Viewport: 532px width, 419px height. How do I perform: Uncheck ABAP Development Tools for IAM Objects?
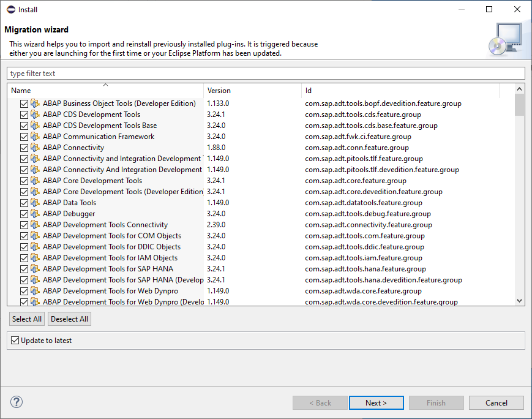24,258
